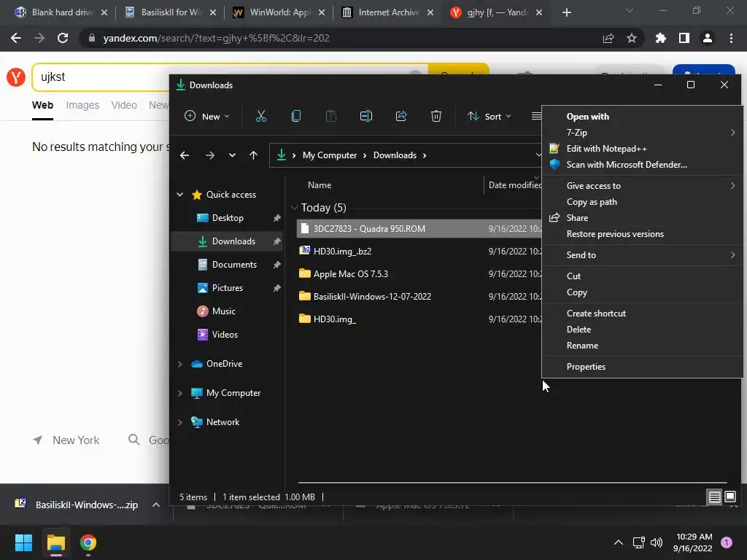
Task: Click the Share icon in Explorer toolbar
Action: point(401,116)
